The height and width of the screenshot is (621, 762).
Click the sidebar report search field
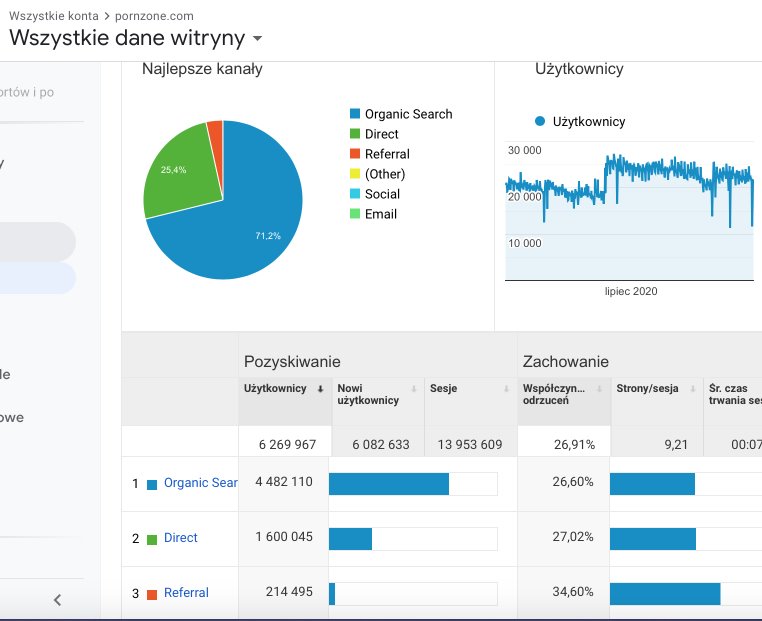[42, 92]
